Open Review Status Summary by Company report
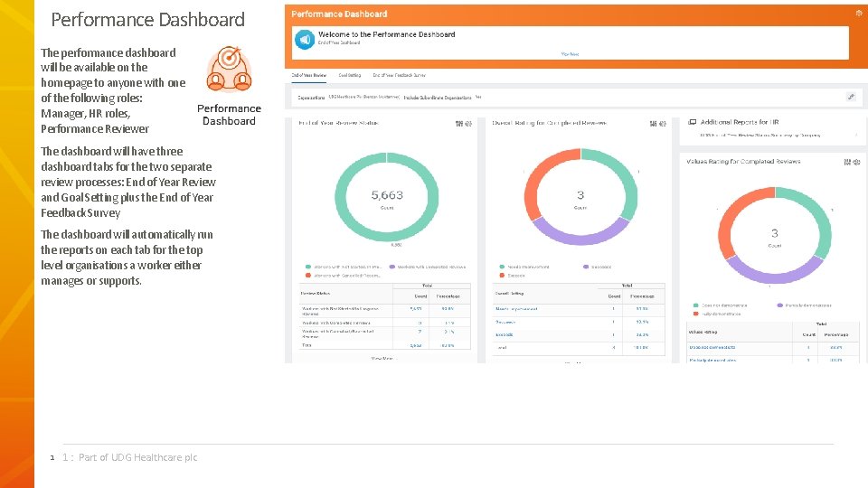Screen dimensions: 868x488 [760, 135]
